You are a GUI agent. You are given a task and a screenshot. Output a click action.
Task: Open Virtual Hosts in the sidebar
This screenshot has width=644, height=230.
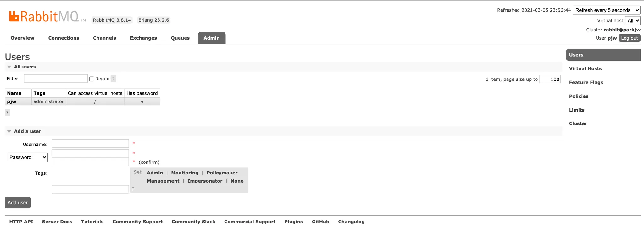[x=586, y=68]
